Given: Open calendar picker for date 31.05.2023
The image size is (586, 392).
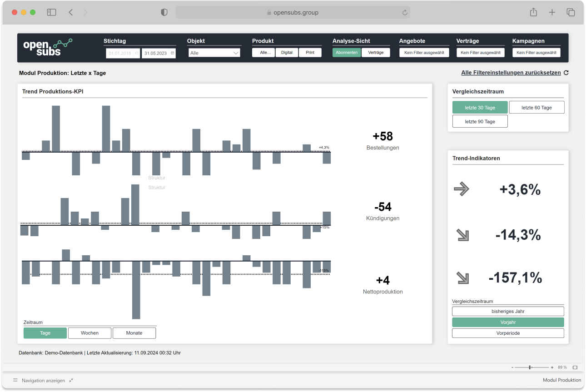Looking at the screenshot, I should click(x=172, y=53).
